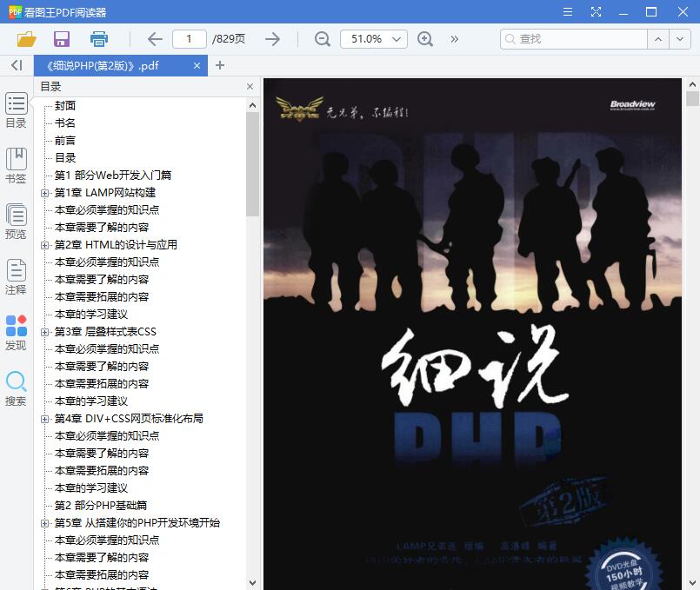Save the document using the save icon
700x590 pixels.
61,39
